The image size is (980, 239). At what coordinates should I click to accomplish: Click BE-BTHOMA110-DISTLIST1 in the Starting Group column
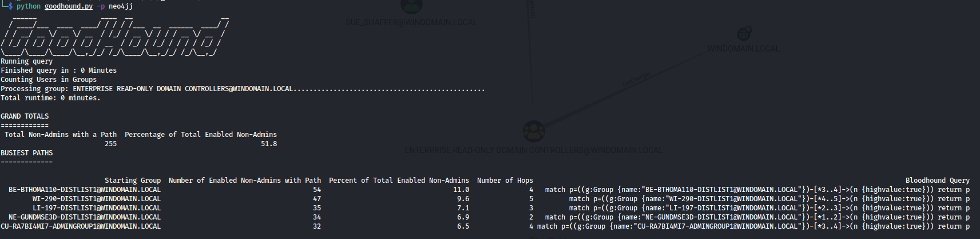click(85, 190)
